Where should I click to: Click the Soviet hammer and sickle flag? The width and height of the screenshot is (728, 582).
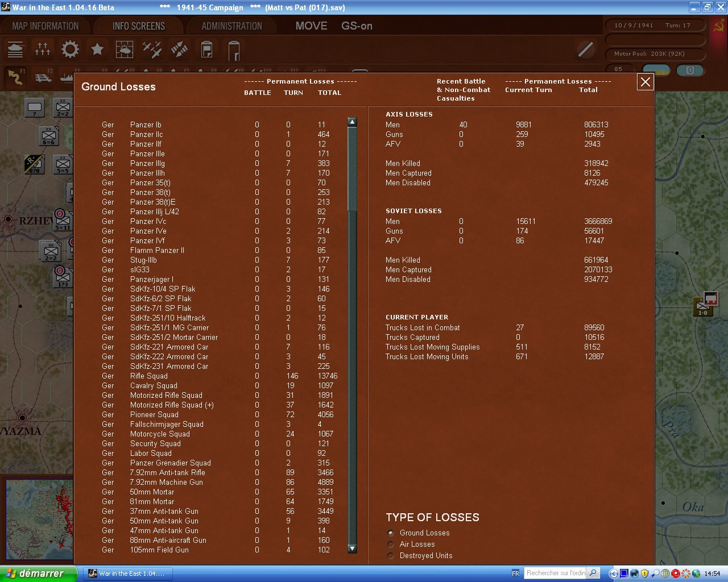coord(719,26)
